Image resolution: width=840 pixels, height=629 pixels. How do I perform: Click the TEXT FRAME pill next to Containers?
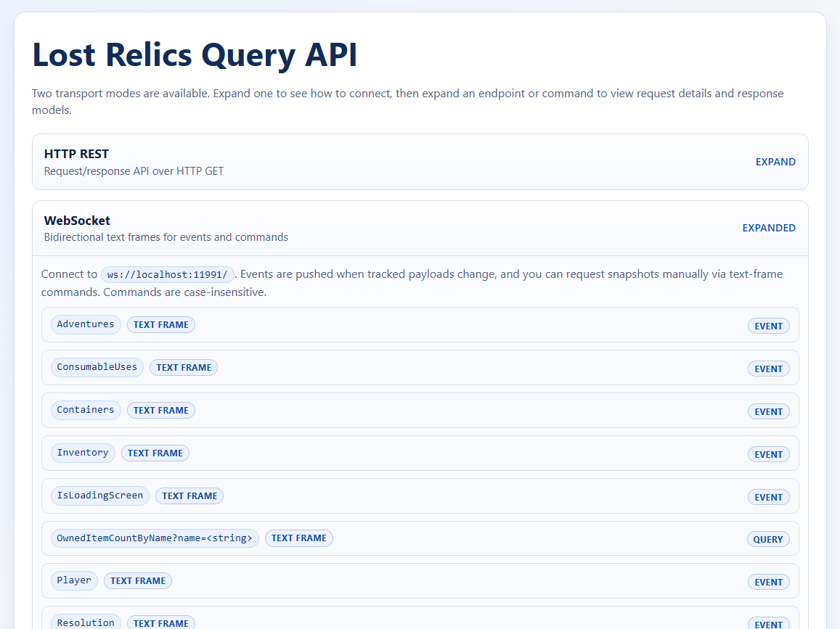point(160,410)
